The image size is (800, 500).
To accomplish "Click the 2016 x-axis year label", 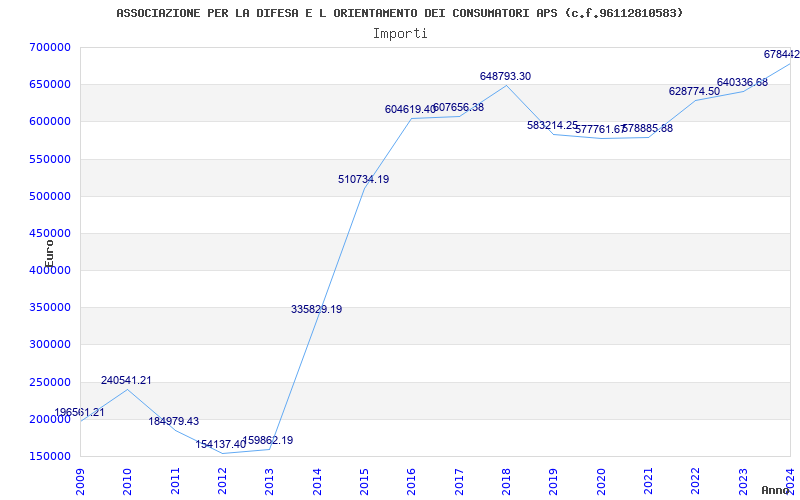I will click(412, 482).
